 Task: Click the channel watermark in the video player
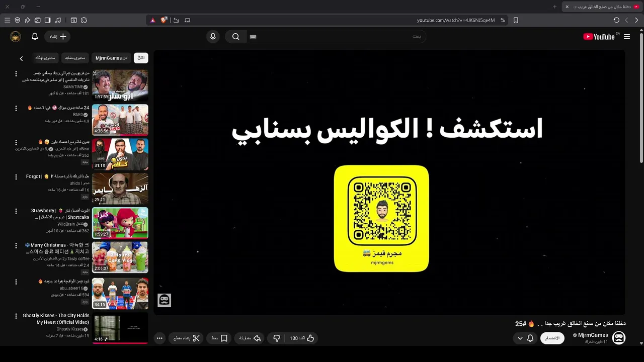(164, 300)
